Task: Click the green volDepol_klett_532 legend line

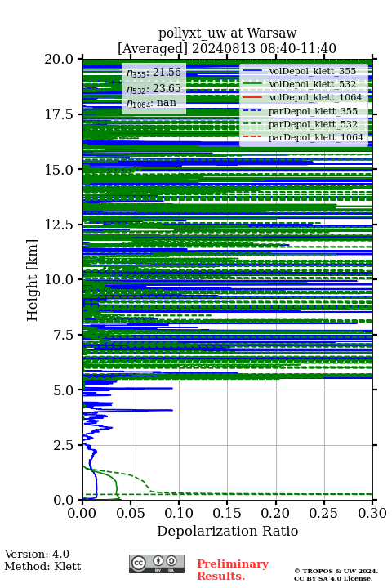Action: pyautogui.click(x=252, y=84)
